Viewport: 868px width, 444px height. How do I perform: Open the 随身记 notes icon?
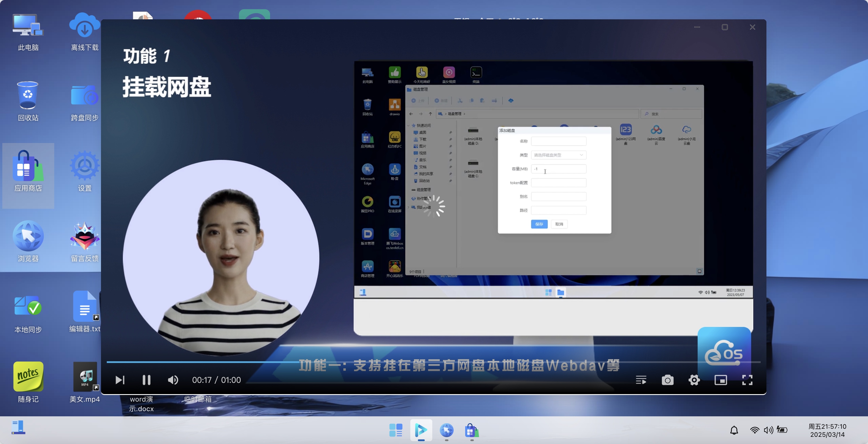click(28, 382)
